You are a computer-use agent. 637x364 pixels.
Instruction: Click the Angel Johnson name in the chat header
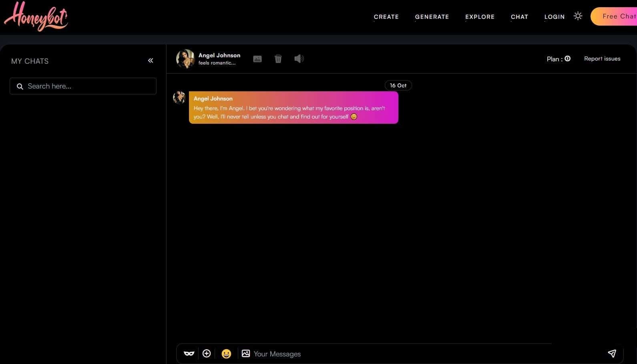[219, 55]
